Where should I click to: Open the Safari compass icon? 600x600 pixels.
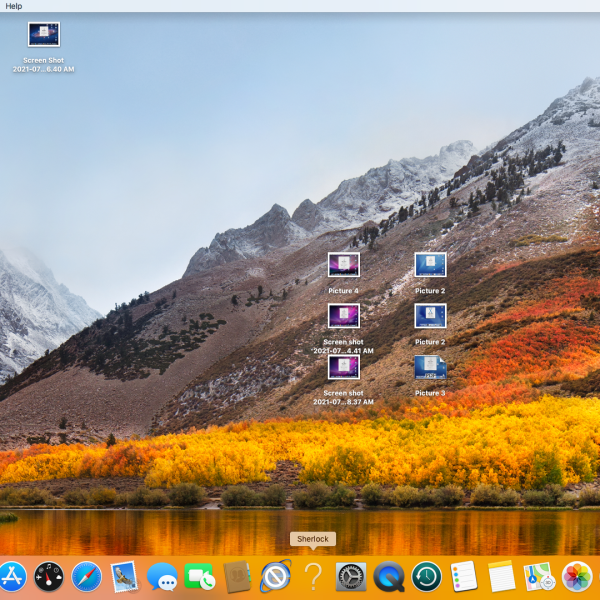[x=87, y=576]
